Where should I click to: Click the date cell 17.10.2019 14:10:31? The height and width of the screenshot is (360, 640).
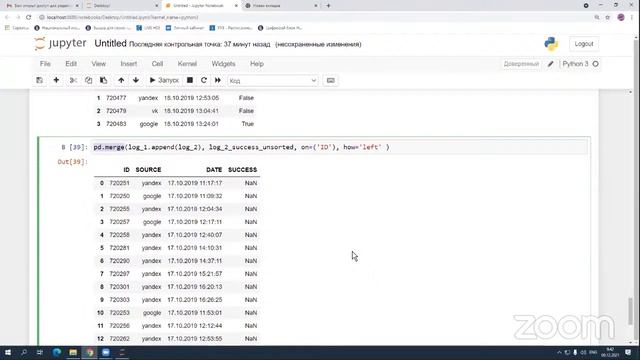195,248
